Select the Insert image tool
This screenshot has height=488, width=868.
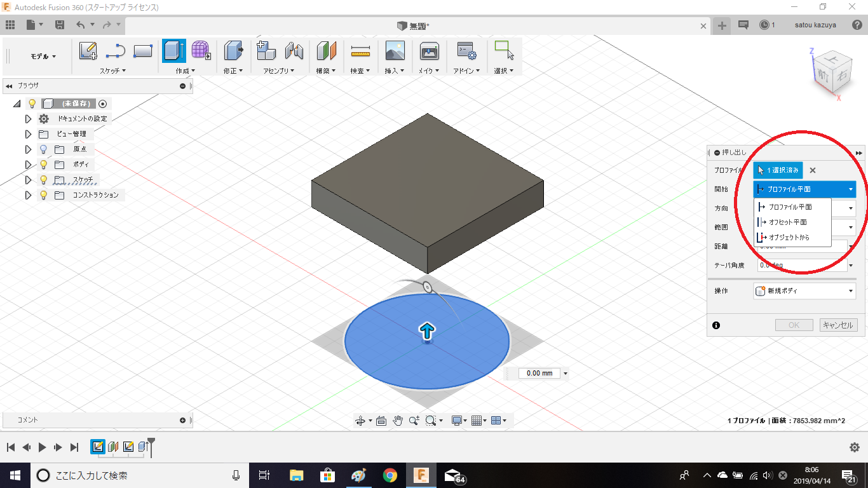point(395,51)
